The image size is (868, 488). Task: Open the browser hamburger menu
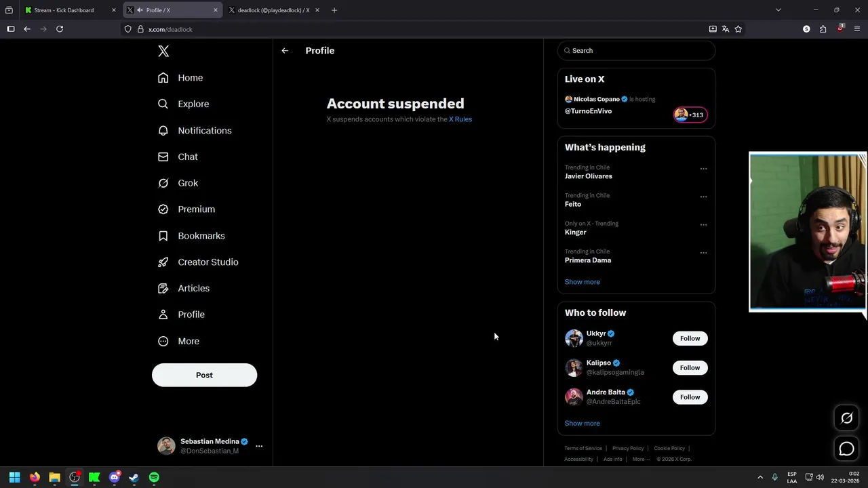857,29
